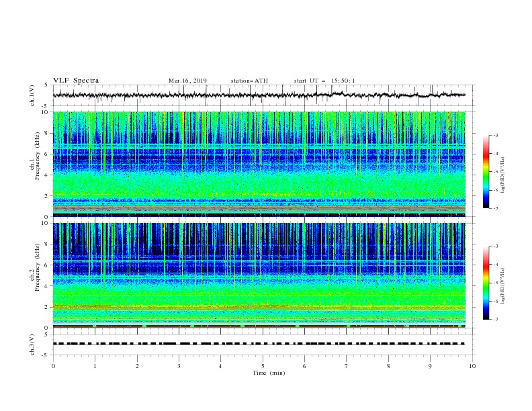Click the "Time (min)" x-axis label
This screenshot has width=532, height=411.
pos(269,373)
